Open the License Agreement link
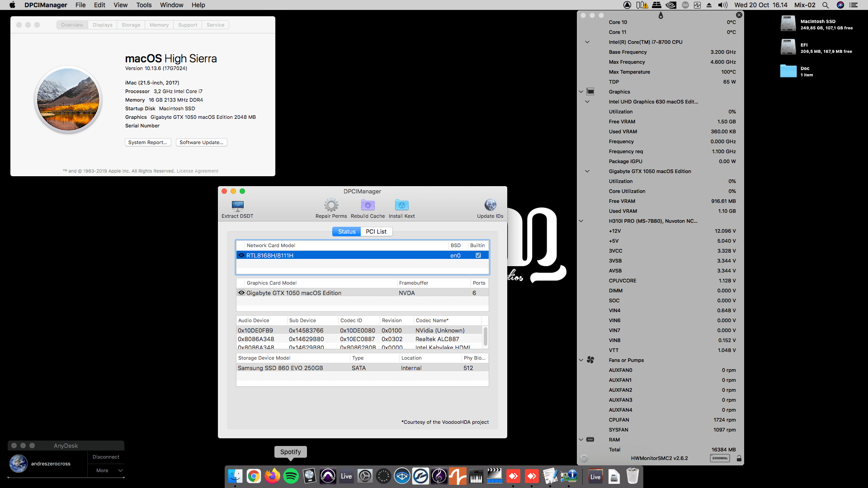The image size is (868, 488). [198, 171]
